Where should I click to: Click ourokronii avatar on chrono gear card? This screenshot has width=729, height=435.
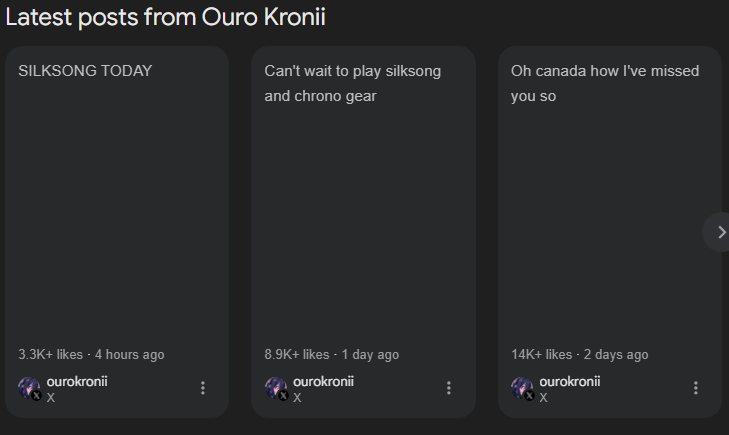pyautogui.click(x=276, y=388)
